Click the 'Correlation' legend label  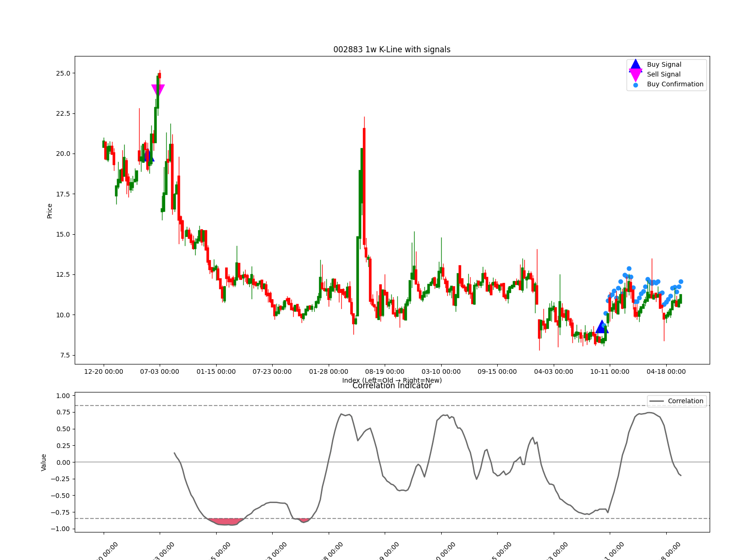click(685, 401)
